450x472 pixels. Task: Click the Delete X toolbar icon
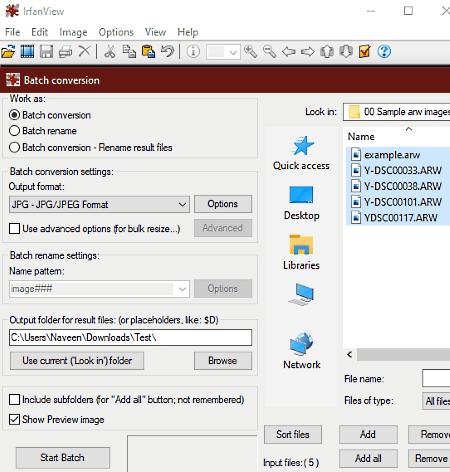[84, 51]
